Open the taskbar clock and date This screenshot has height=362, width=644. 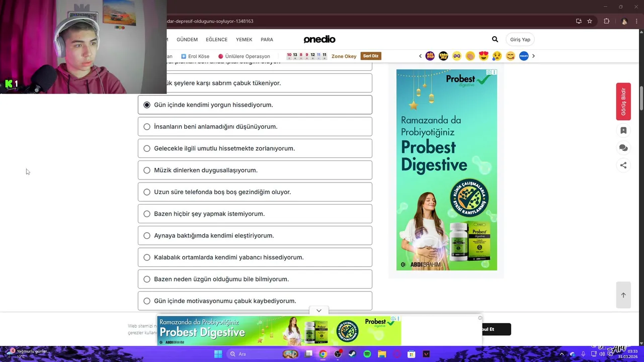click(x=628, y=354)
